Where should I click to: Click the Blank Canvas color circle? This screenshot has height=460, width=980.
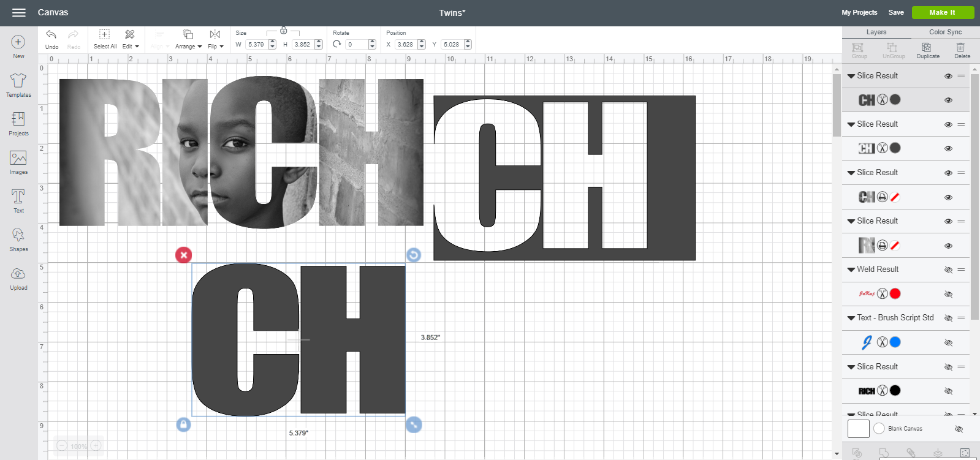coord(879,429)
